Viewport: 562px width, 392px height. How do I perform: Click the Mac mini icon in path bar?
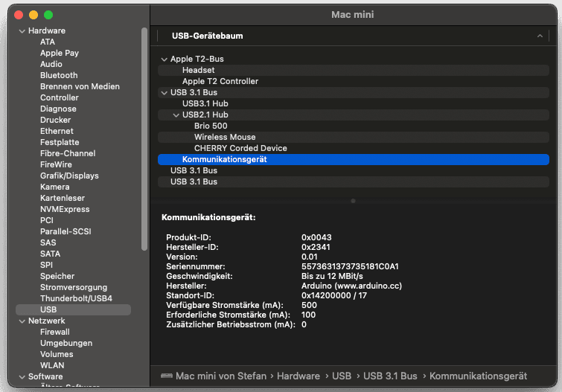pos(166,376)
